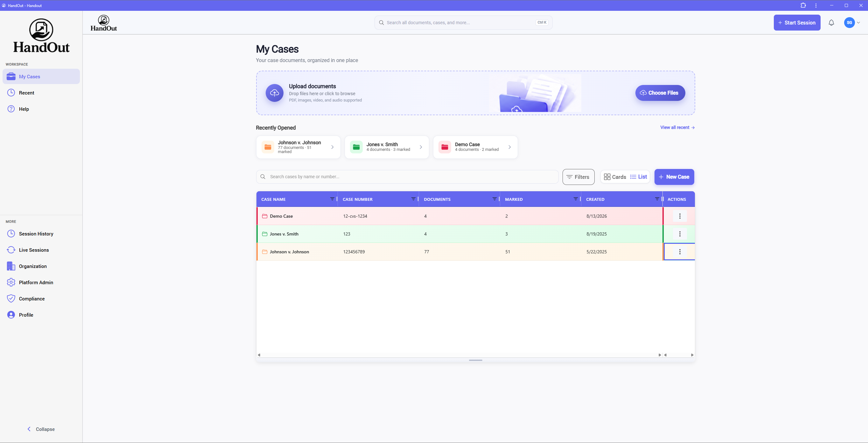
Task: Start a new session
Action: pyautogui.click(x=797, y=23)
